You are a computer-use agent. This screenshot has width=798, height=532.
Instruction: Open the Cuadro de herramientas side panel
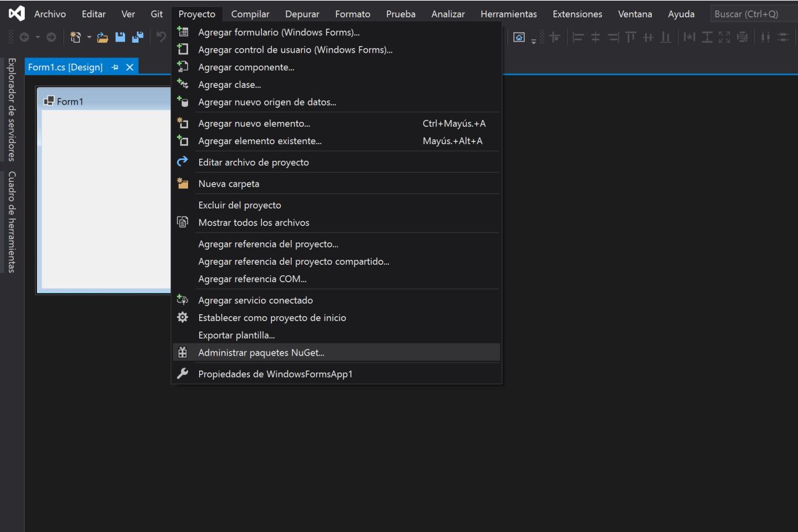12,221
